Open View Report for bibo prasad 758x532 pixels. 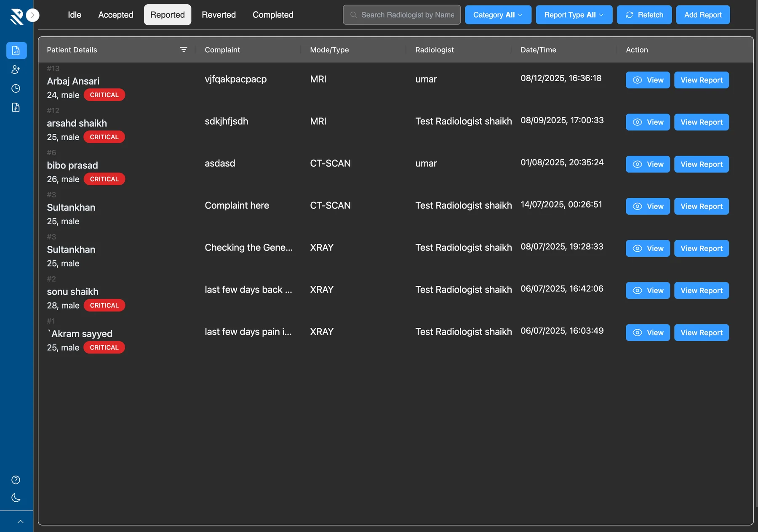point(702,164)
